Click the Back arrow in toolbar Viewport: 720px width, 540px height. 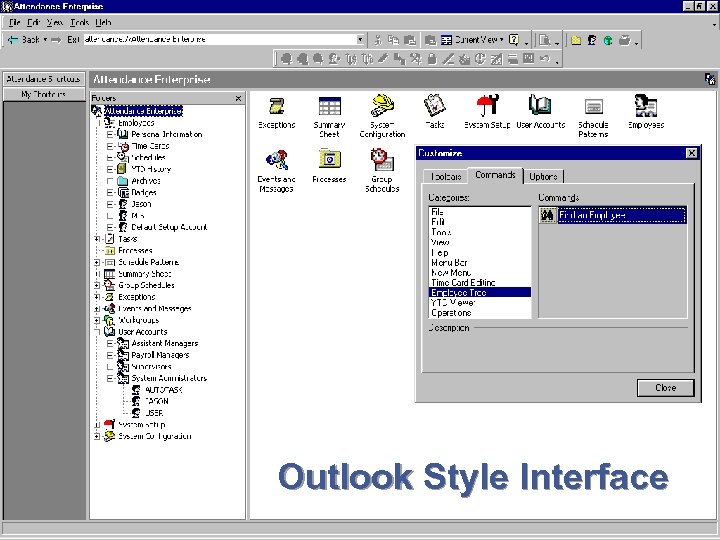click(12, 40)
